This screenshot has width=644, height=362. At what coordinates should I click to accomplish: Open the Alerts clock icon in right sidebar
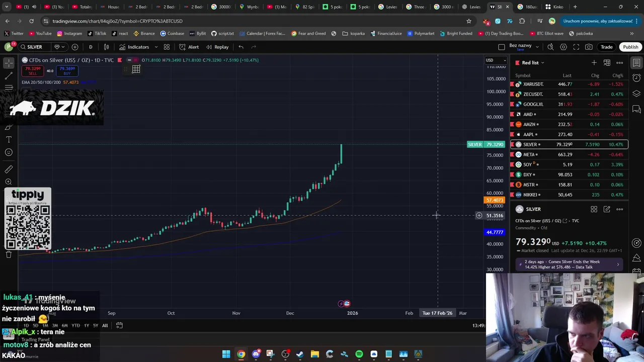pos(636,78)
